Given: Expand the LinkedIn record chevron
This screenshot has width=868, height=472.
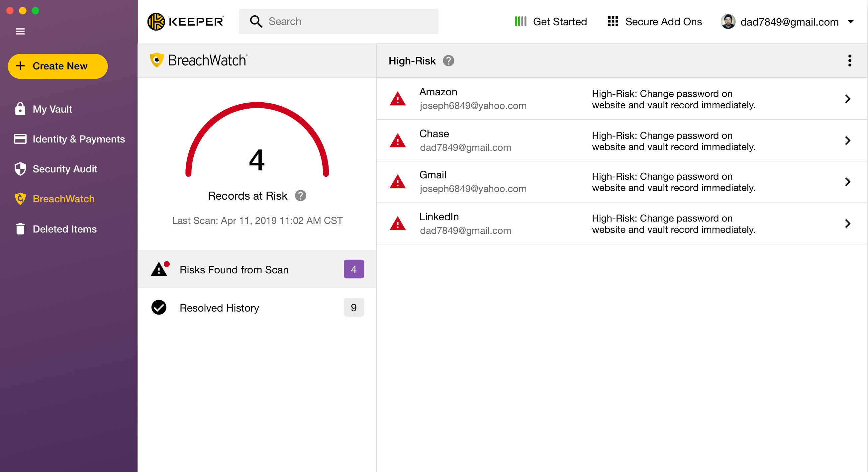Looking at the screenshot, I should [x=847, y=223].
